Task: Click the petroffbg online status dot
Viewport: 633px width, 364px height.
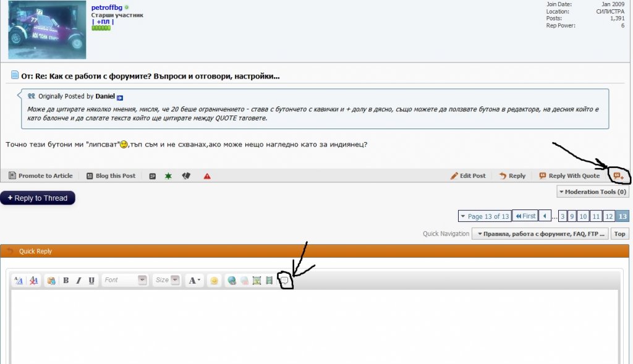Action: (127, 7)
